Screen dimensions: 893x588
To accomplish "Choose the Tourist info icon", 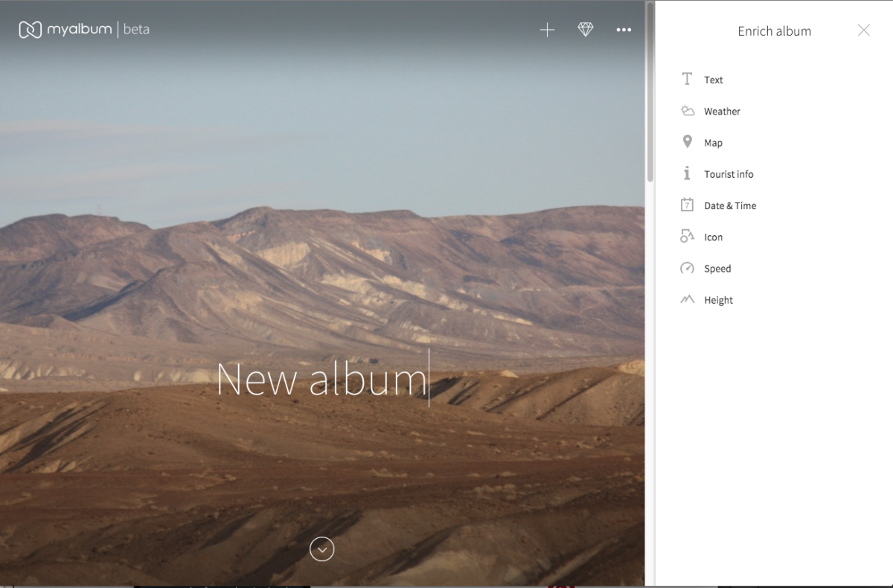I will (x=687, y=173).
